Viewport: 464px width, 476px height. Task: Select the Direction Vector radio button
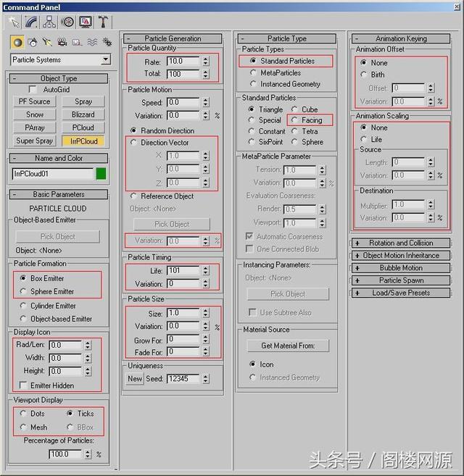[133, 142]
